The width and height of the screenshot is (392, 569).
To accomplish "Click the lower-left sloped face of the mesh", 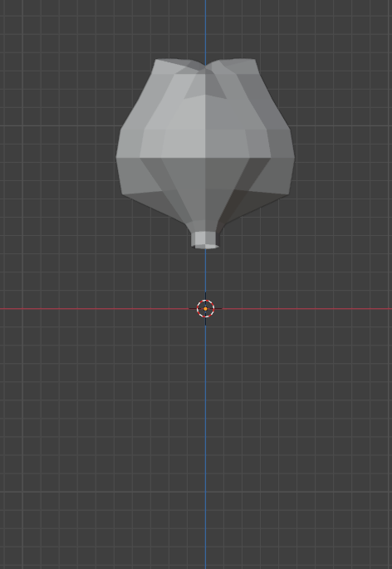I will coord(153,205).
